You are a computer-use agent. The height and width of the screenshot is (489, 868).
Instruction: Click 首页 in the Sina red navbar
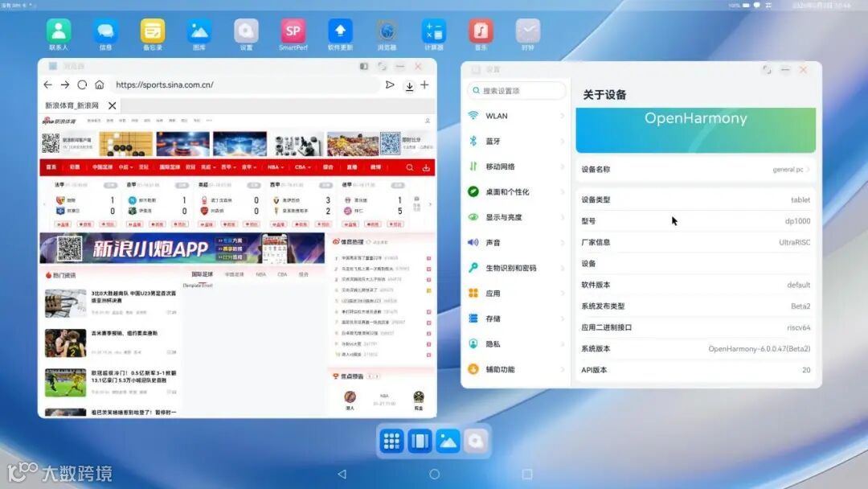51,166
